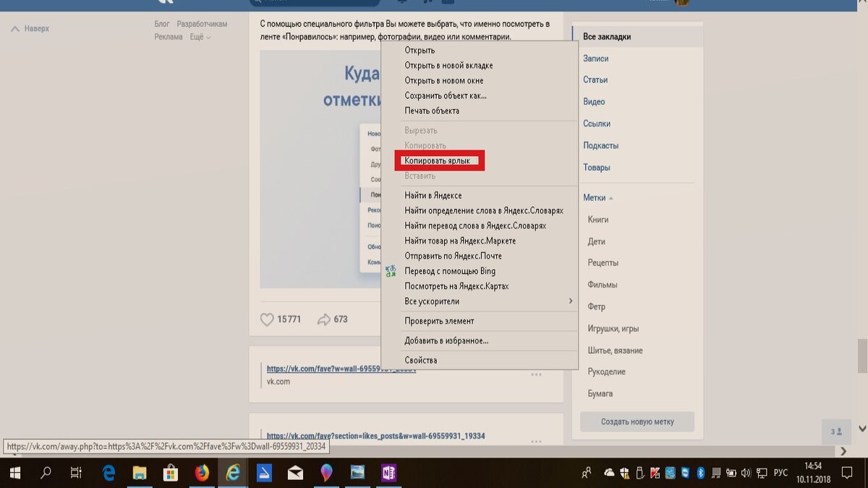
Task: Open the Photos app from the taskbar
Action: point(357,473)
